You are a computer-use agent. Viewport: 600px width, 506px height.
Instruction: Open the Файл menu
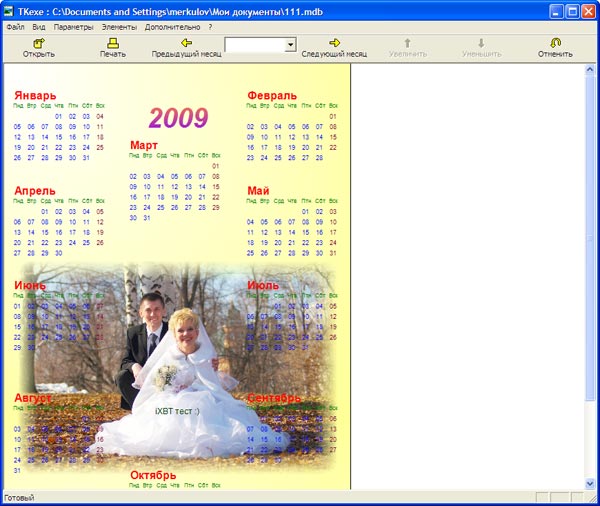[15, 27]
